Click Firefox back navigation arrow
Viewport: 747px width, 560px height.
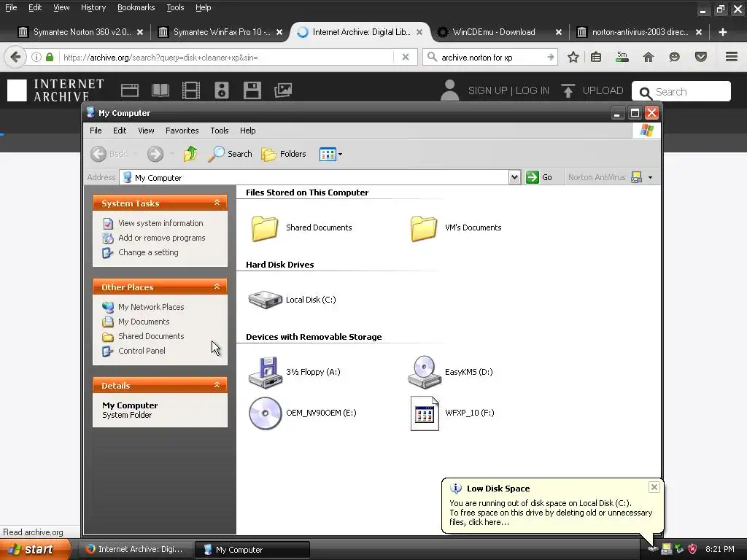(x=15, y=57)
